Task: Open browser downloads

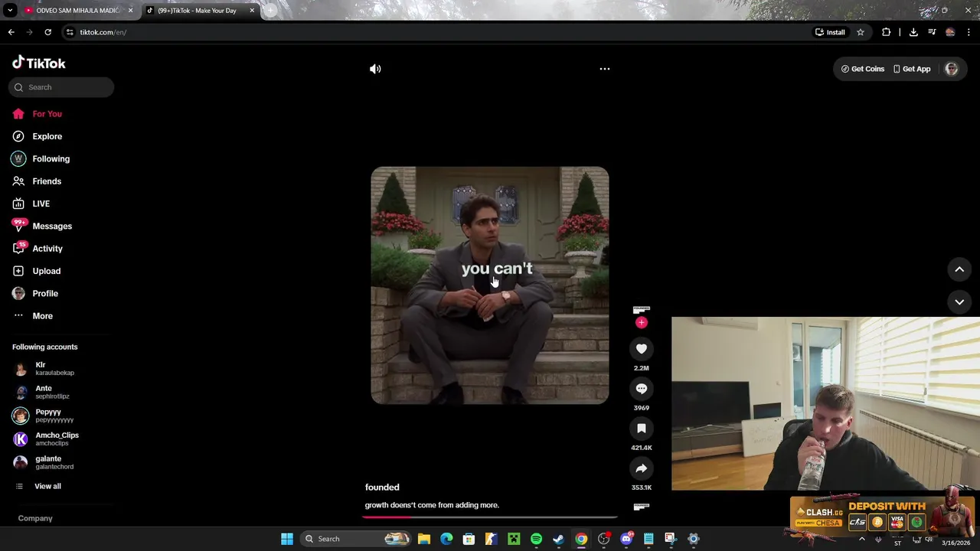Action: [x=913, y=32]
